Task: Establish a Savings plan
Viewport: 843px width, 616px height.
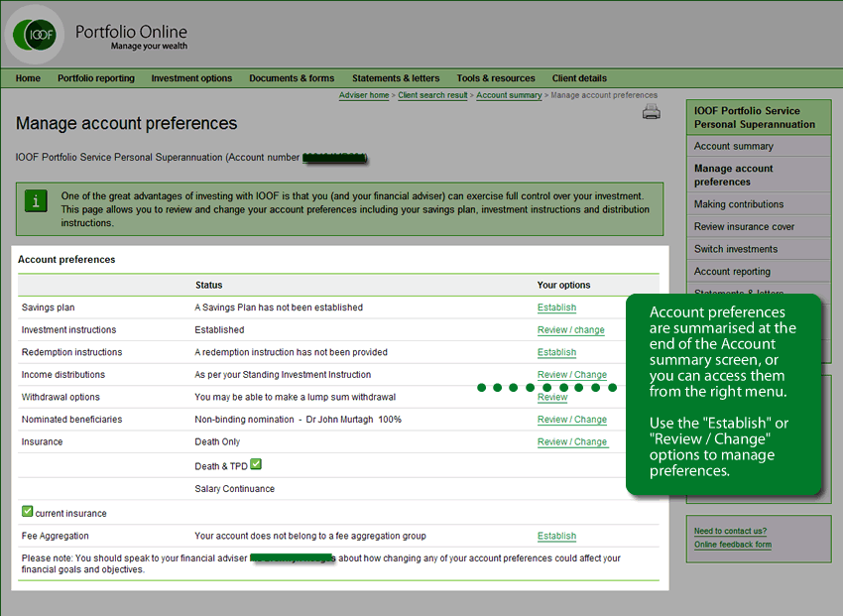Action: [x=557, y=308]
